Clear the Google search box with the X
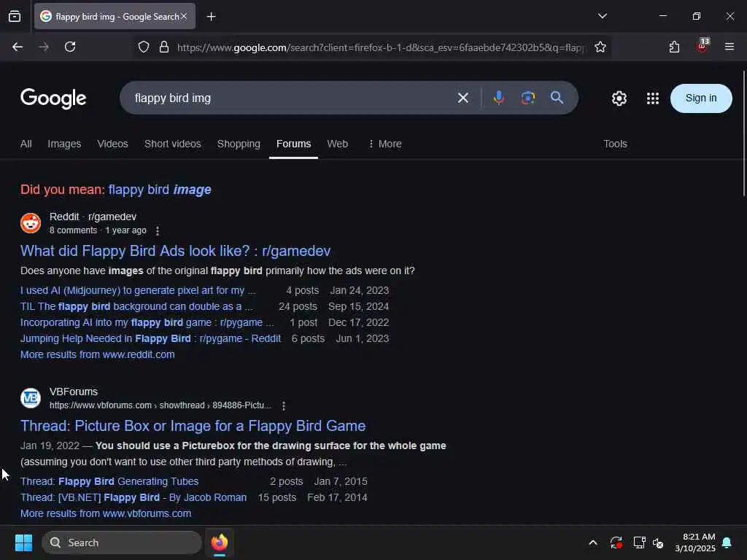Viewport: 747px width, 560px height. point(462,98)
